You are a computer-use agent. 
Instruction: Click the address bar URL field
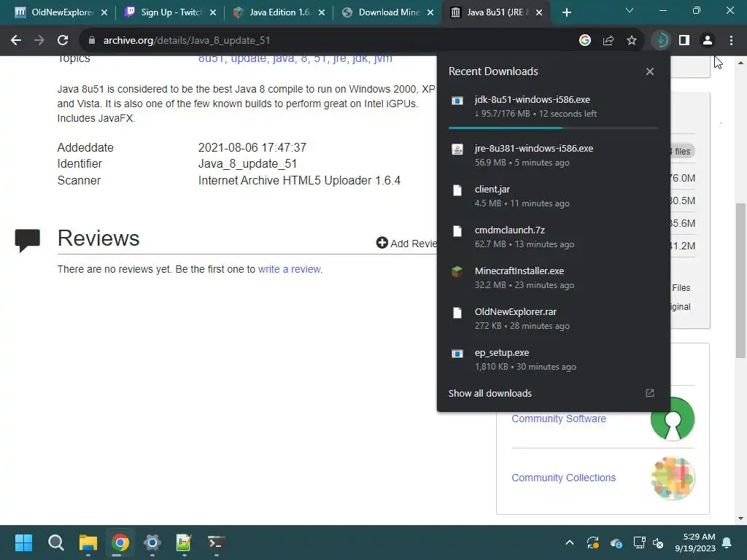click(x=329, y=41)
